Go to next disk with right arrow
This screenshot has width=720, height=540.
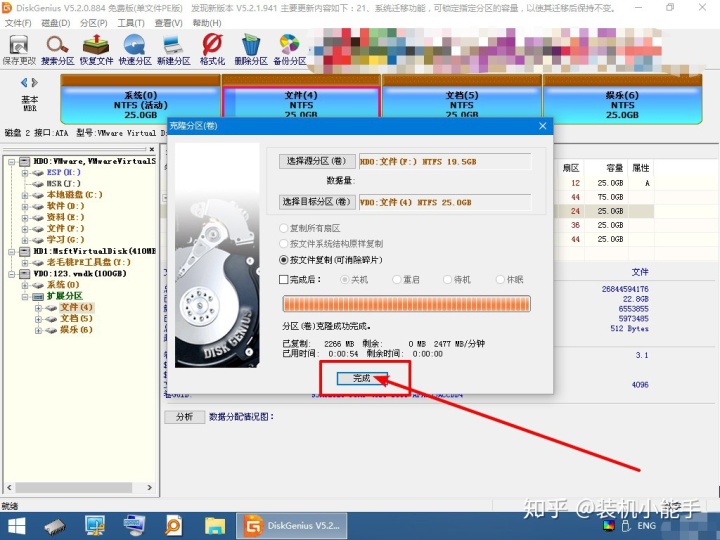pyautogui.click(x=34, y=83)
